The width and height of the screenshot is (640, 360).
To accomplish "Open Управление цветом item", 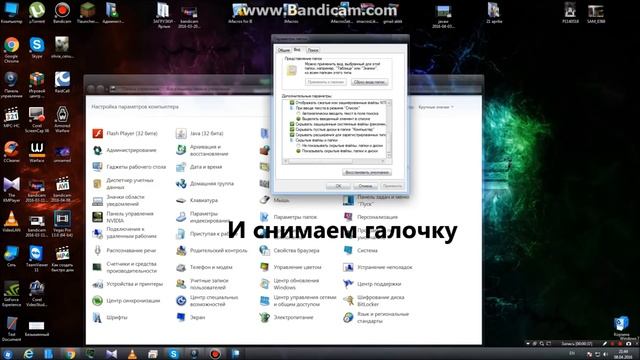I will tap(291, 267).
